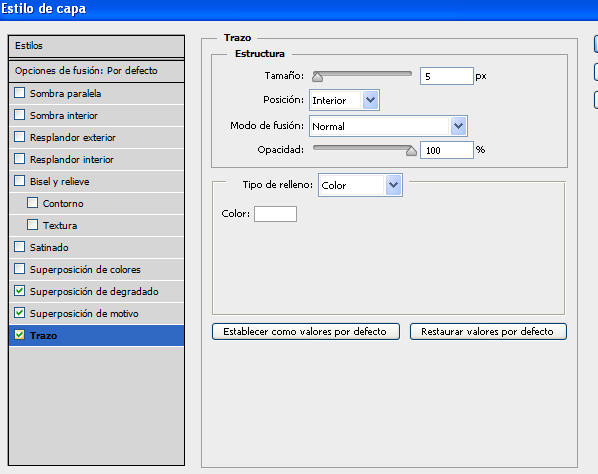Enable the Sombra interior checkbox
This screenshot has height=474, width=598.
click(19, 115)
